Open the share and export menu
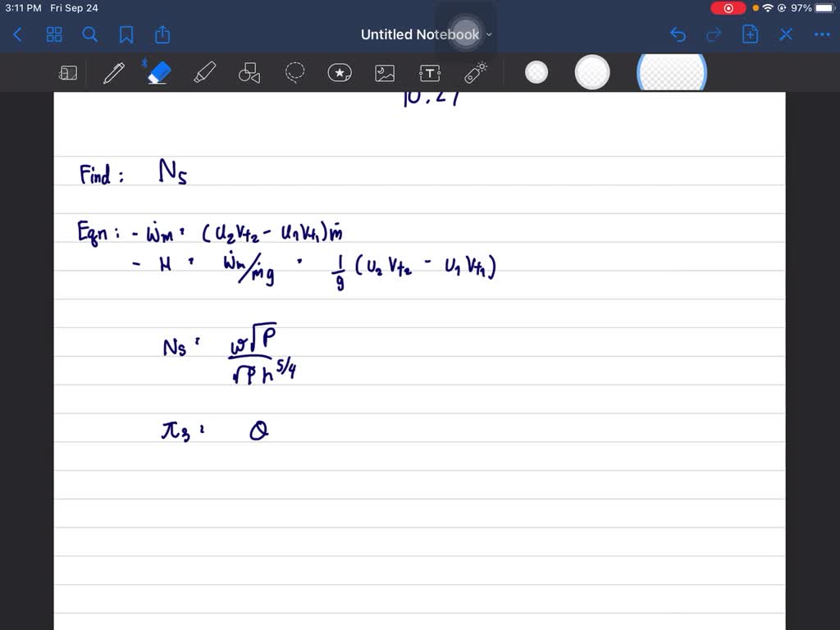 [x=162, y=34]
